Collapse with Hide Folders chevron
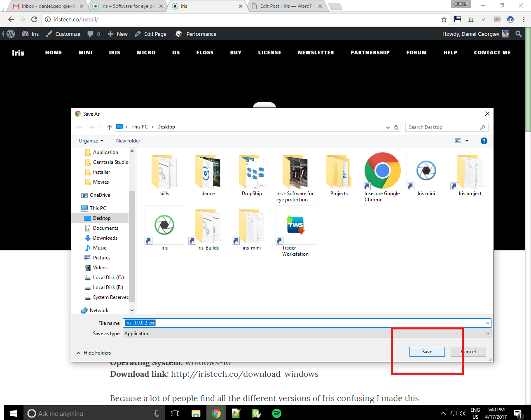The height and width of the screenshot is (420, 531). (78, 353)
